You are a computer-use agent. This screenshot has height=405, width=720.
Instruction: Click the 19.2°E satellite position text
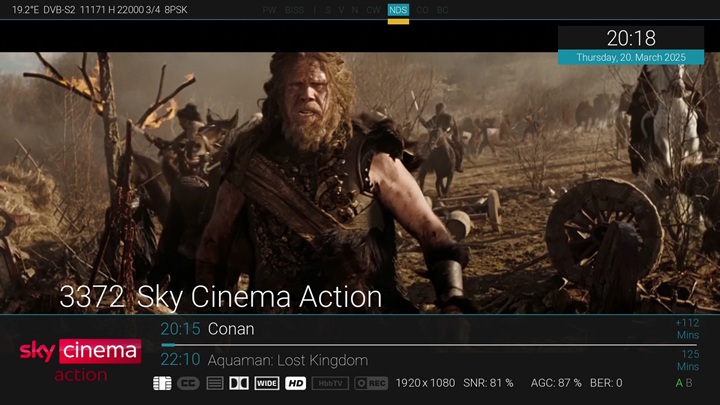click(25, 10)
